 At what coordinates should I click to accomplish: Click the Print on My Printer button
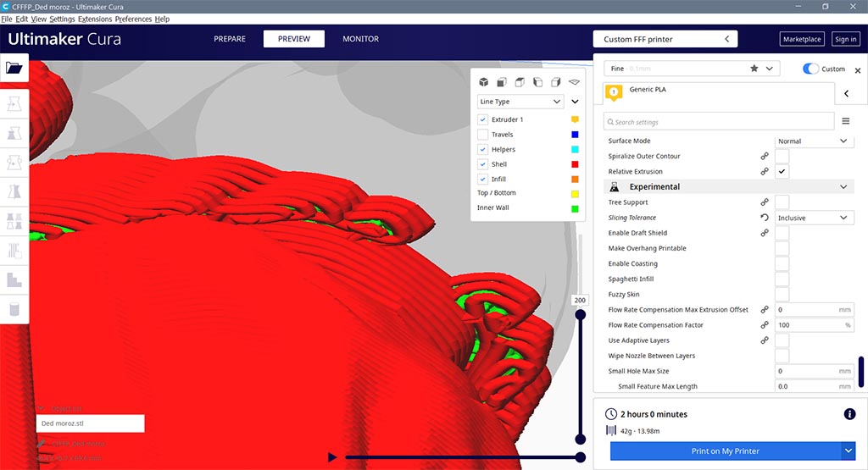click(726, 451)
